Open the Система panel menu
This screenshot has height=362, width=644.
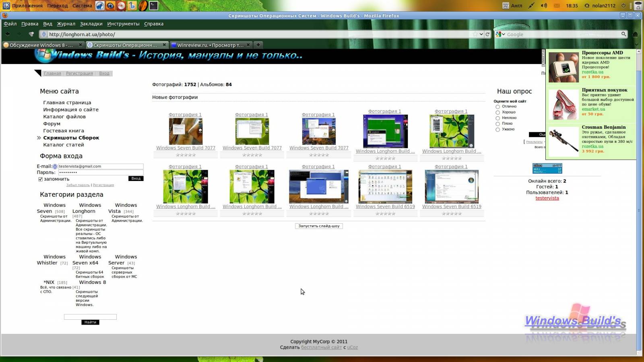[82, 5]
